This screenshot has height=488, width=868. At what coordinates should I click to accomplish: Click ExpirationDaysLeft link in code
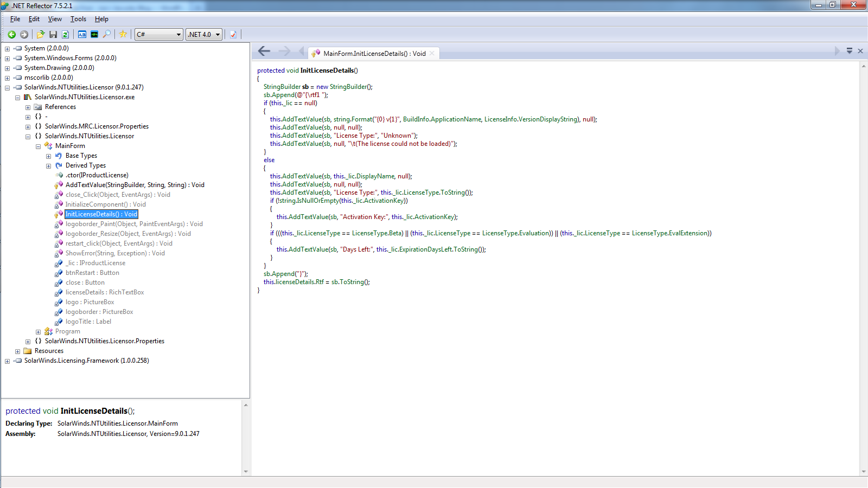[425, 249]
